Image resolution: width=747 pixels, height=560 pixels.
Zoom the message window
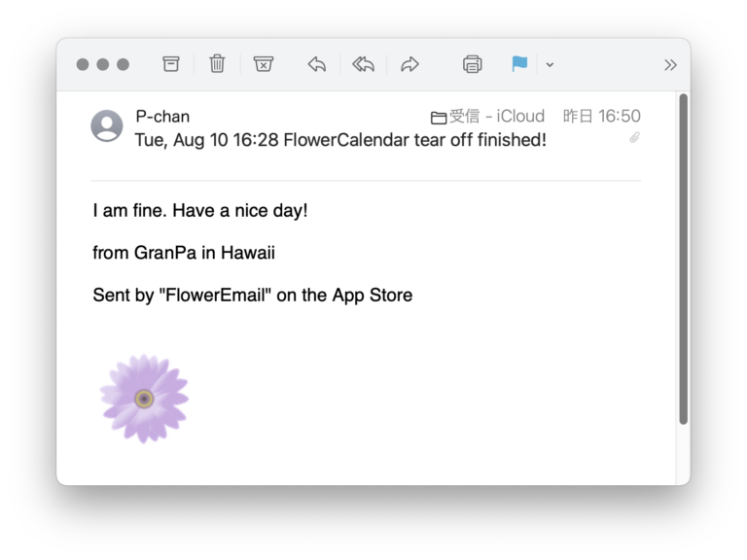123,64
